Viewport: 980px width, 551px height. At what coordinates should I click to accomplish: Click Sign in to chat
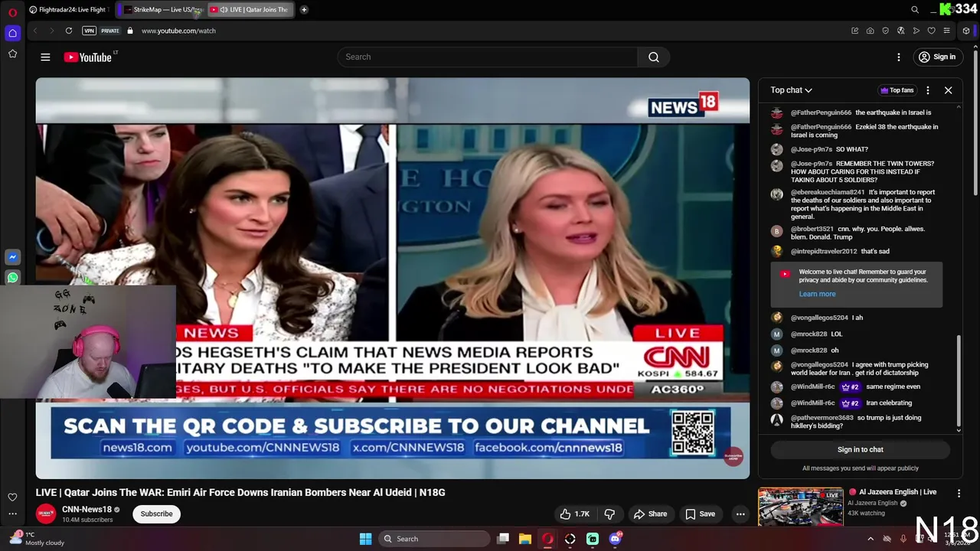(x=860, y=449)
